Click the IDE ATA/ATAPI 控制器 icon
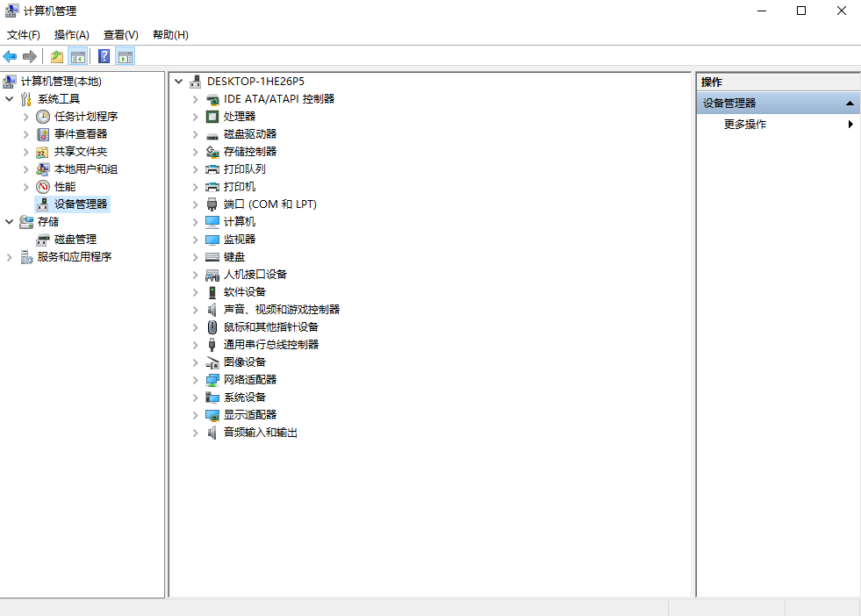 click(212, 99)
